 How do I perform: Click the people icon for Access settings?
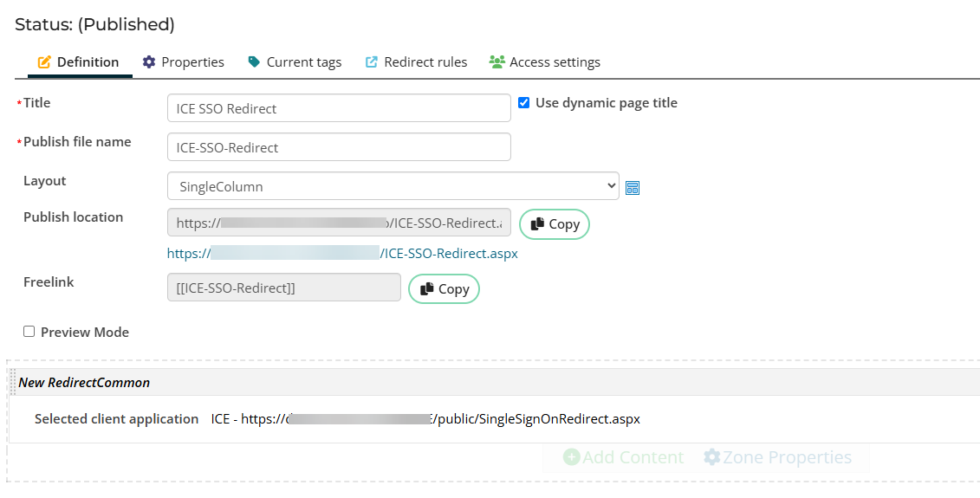point(496,62)
